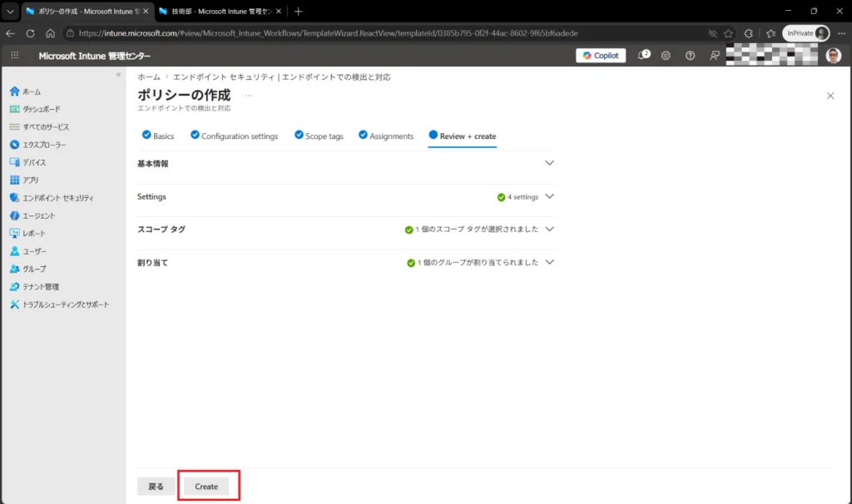Go to the Configuration settings step
Screen dimensions: 852x504
(x=234, y=136)
